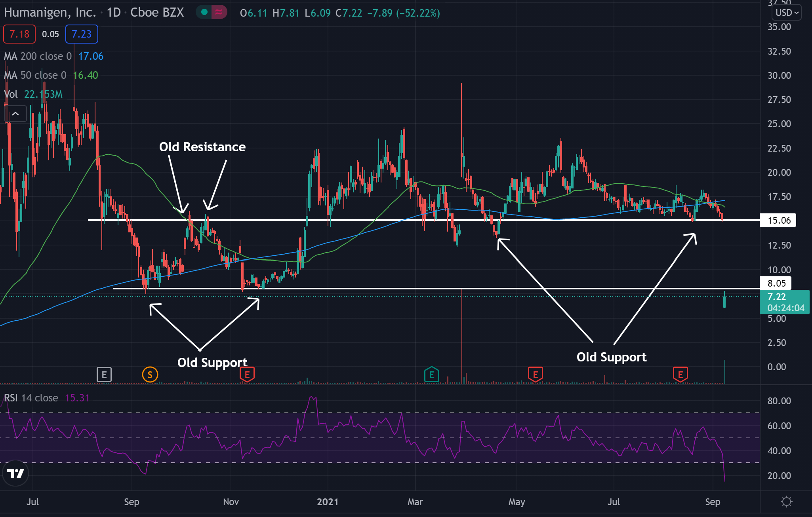812x517 pixels.
Task: Select the RSI 14 close indicator label
Action: pos(31,398)
